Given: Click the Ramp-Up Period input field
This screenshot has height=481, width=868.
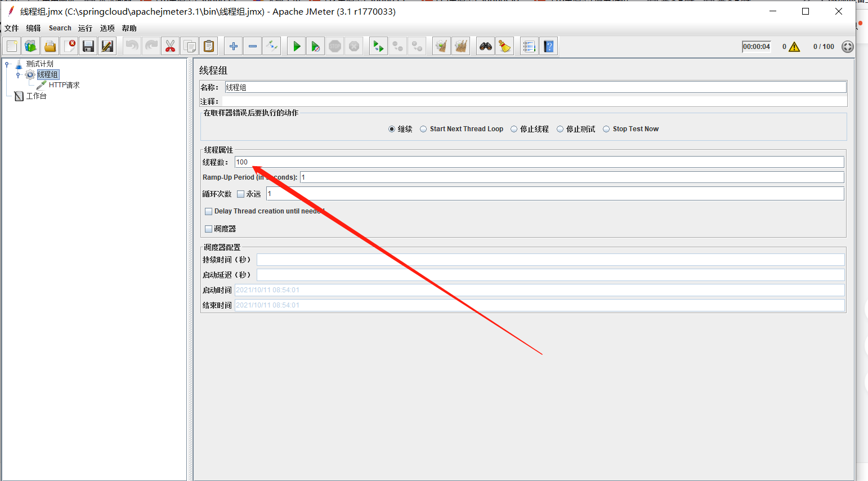Looking at the screenshot, I should 572,177.
